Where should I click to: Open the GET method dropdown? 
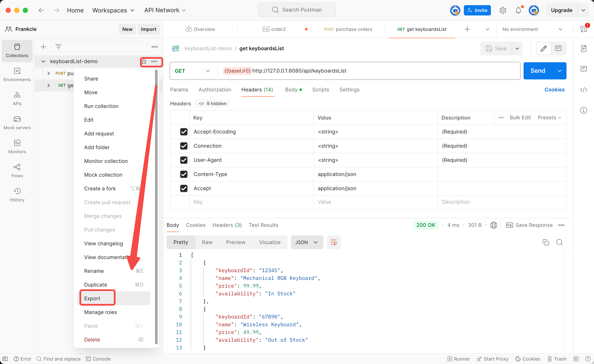192,71
